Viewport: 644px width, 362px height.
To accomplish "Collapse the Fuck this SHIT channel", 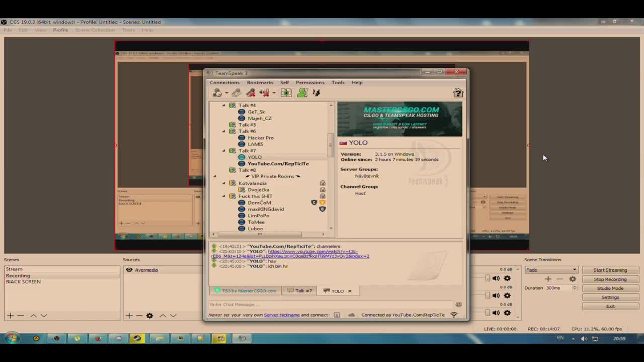I will coord(224,196).
